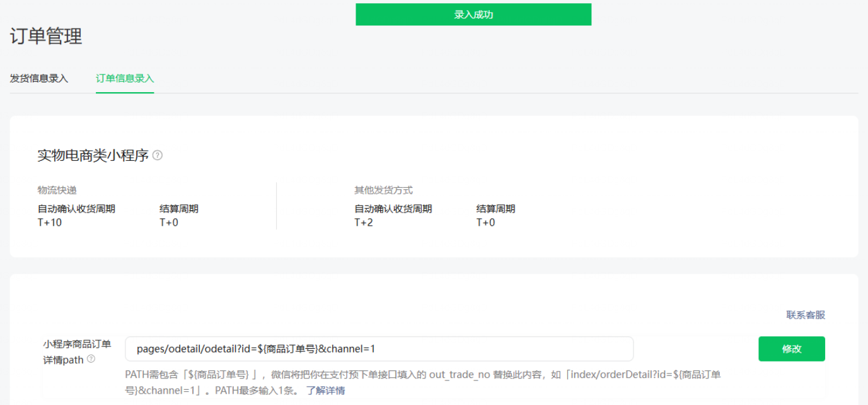
Task: Click 自动确认收货周期 label under 其他发货方式
Action: [393, 209]
